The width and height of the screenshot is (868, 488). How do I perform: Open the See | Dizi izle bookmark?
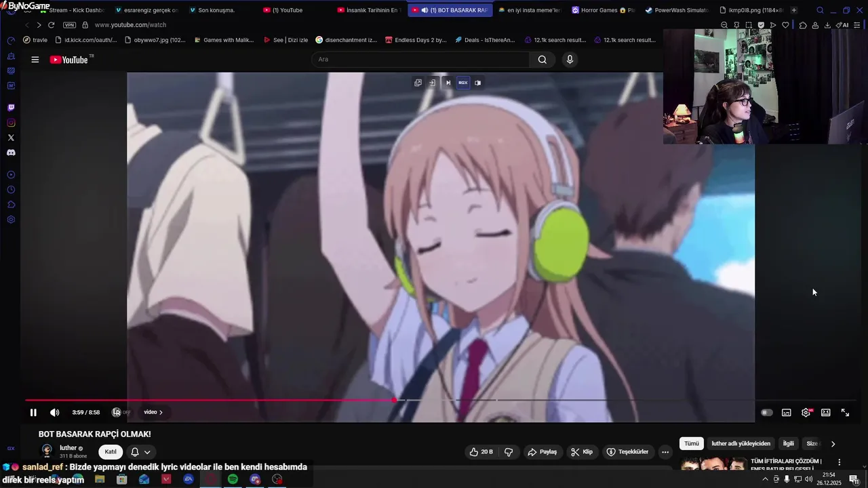pos(285,40)
